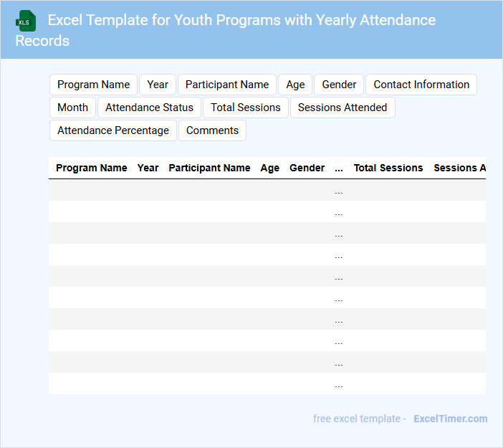Click the green XLS file icon
Image resolution: width=503 pixels, height=448 pixels.
26,21
